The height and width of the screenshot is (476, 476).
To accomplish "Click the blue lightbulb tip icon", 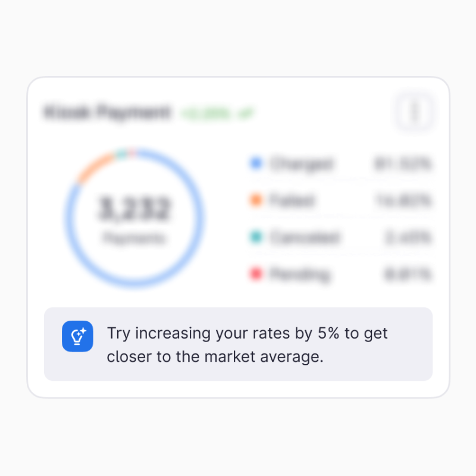I will coord(77,336).
